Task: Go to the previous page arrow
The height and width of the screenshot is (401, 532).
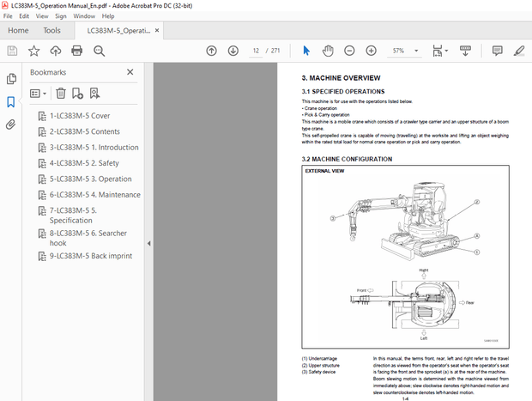Action: pyautogui.click(x=212, y=51)
